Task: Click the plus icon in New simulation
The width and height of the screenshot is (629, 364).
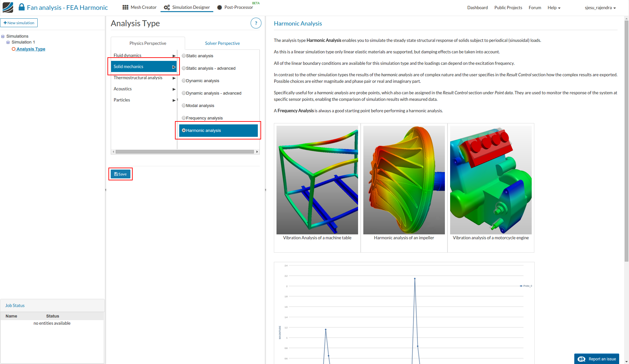Action: (x=5, y=23)
